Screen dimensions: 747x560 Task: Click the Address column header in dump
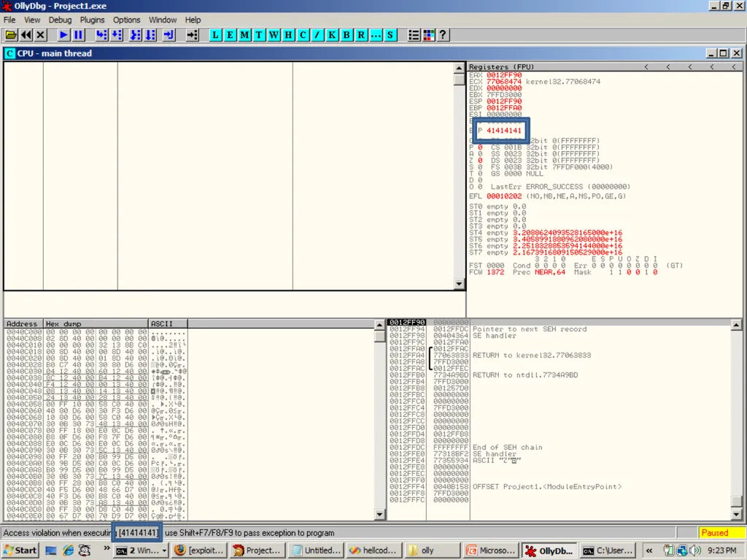(23, 324)
